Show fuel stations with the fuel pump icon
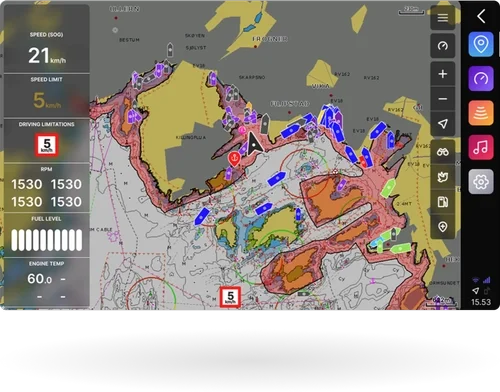The width and height of the screenshot is (500, 392). (443, 202)
